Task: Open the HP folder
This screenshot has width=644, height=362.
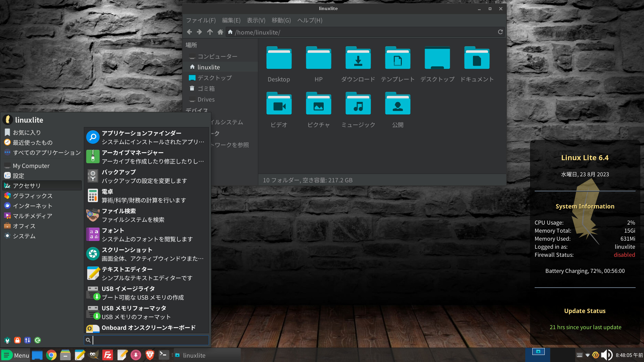Action: click(x=319, y=64)
